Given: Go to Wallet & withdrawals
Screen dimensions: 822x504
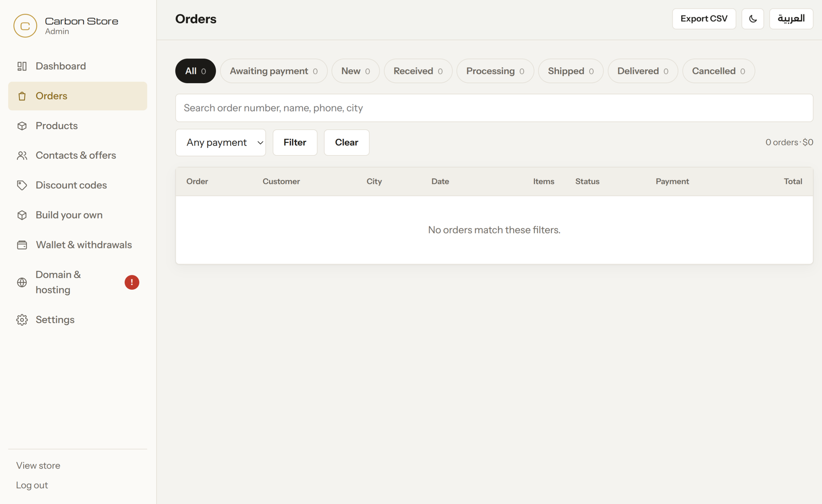Looking at the screenshot, I should (78, 245).
